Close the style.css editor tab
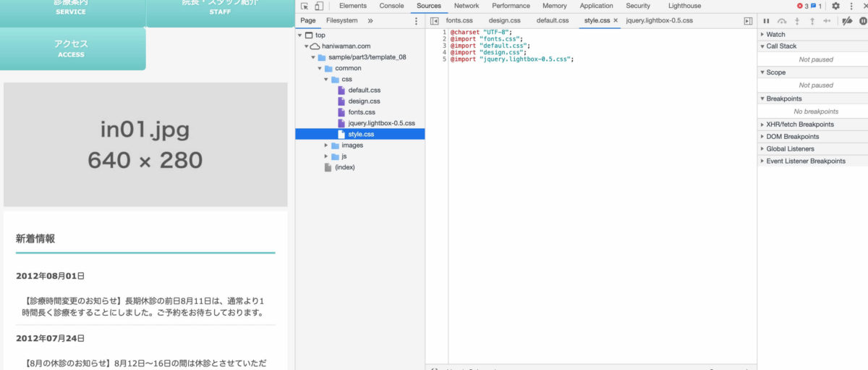This screenshot has height=370, width=868. pos(616,21)
